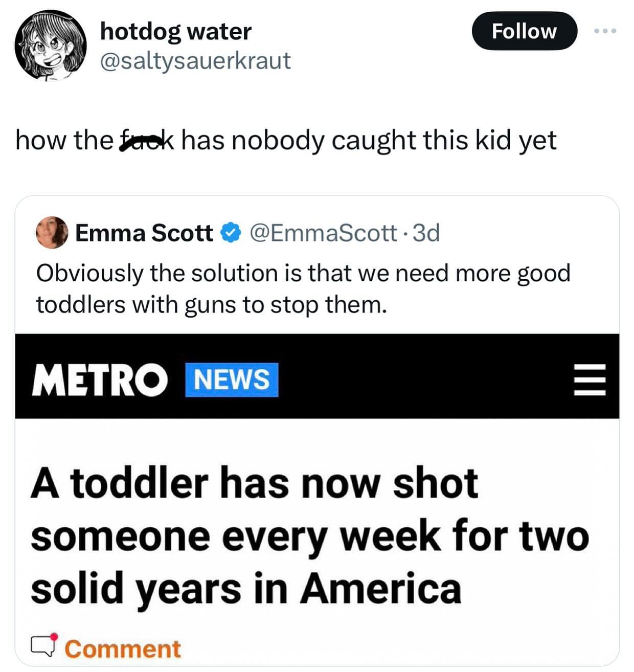The image size is (634, 672).
Task: Click the METRO logo
Action: click(99, 379)
